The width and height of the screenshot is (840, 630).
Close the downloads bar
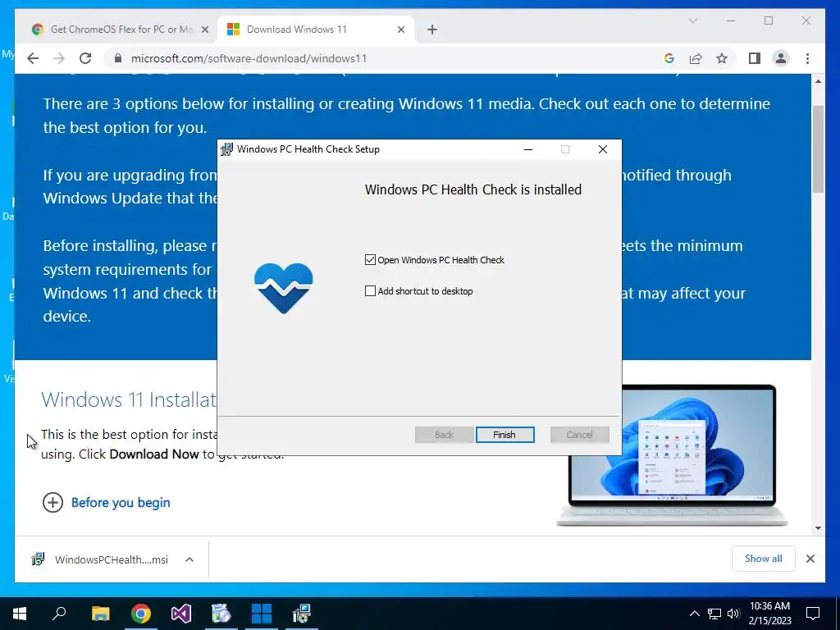[810, 559]
